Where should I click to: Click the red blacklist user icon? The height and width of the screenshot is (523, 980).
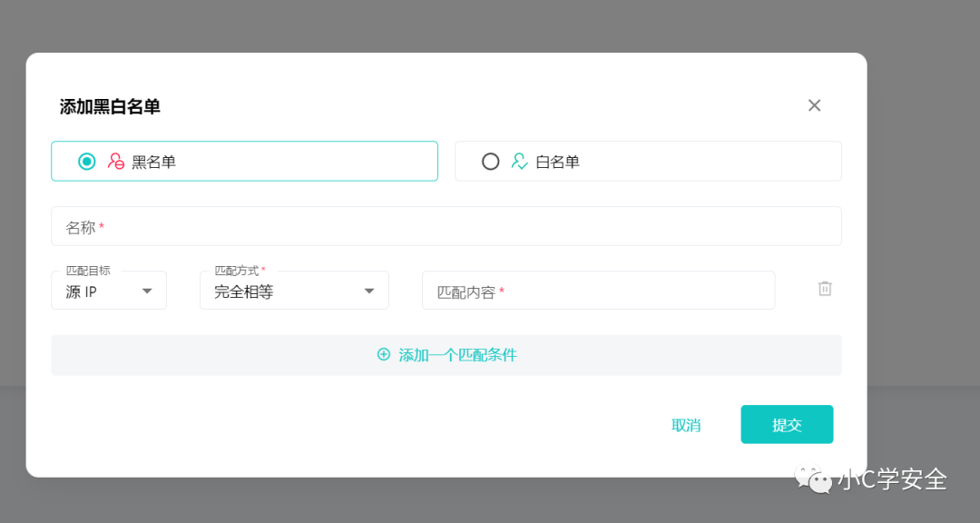point(115,162)
